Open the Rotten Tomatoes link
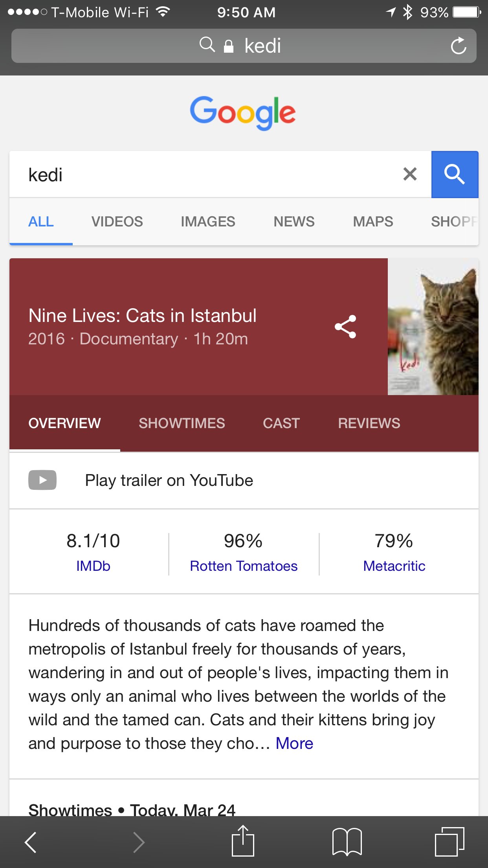The height and width of the screenshot is (868, 488). [244, 566]
